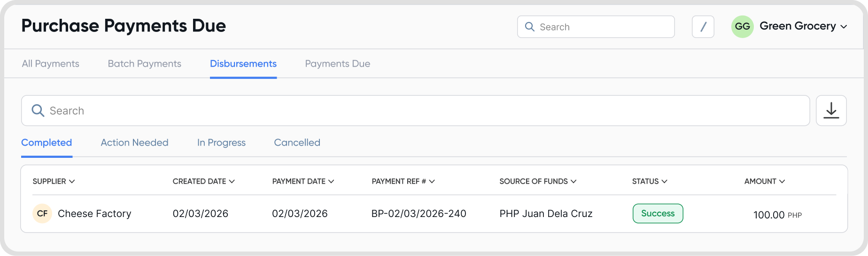This screenshot has height=256, width=868.
Task: Click the download export icon
Action: click(x=831, y=111)
